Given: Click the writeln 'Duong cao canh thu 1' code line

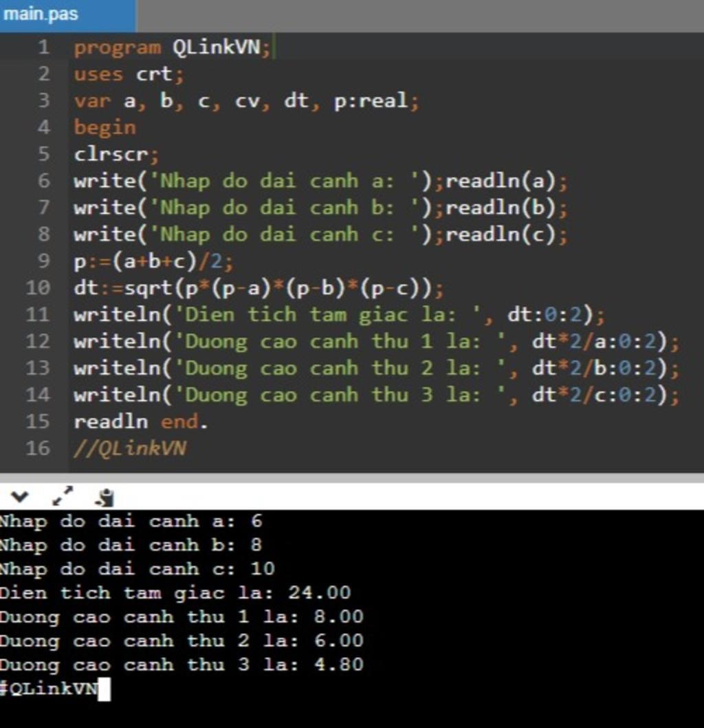Looking at the screenshot, I should (x=377, y=342).
